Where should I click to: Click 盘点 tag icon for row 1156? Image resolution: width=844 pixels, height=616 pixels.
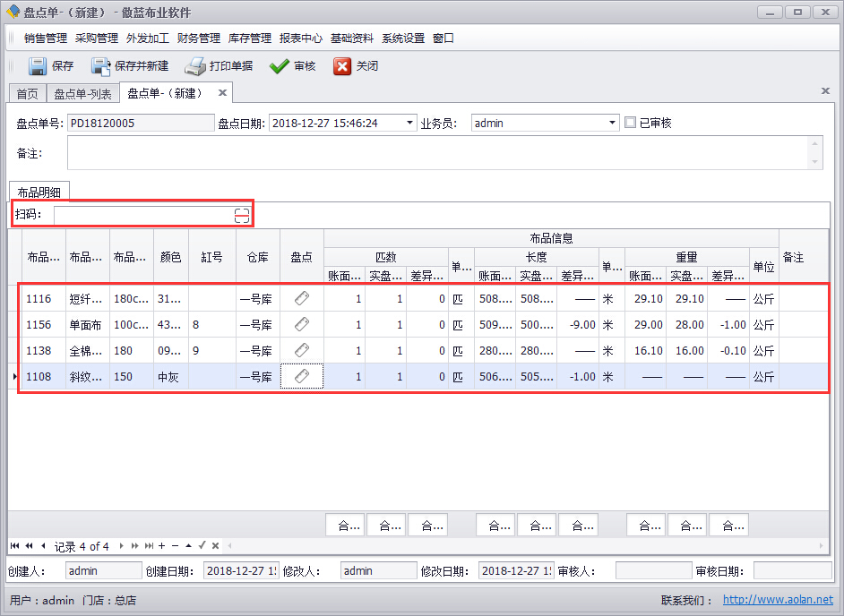(x=302, y=325)
